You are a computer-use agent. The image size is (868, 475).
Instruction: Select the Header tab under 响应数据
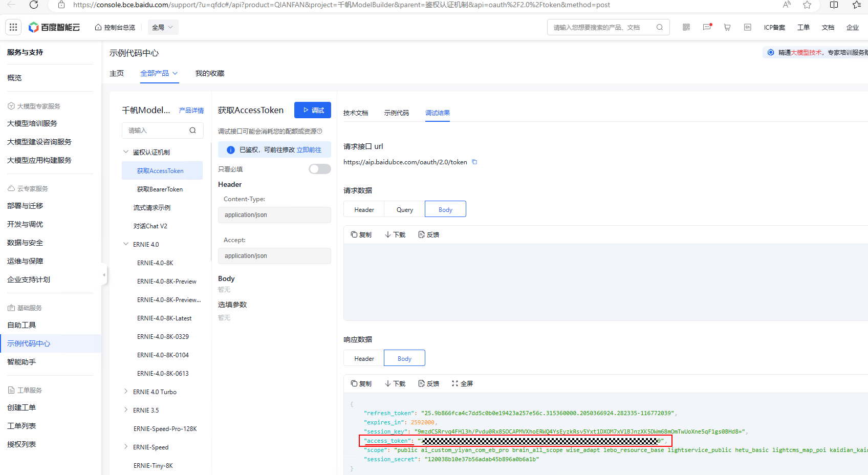[x=364, y=358]
